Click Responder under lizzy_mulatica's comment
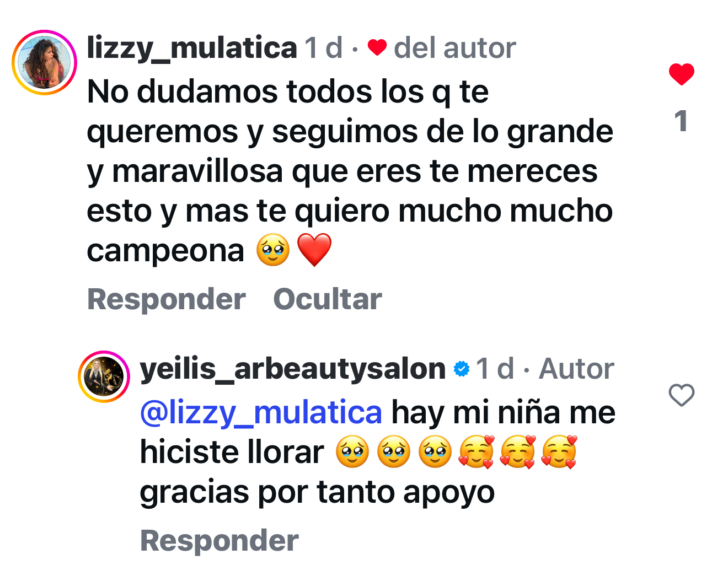 [x=166, y=299]
